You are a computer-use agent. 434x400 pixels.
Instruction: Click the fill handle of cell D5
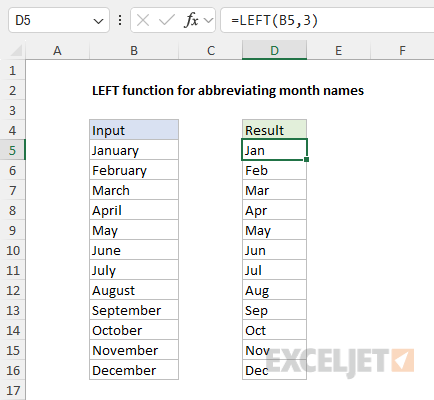coord(306,160)
